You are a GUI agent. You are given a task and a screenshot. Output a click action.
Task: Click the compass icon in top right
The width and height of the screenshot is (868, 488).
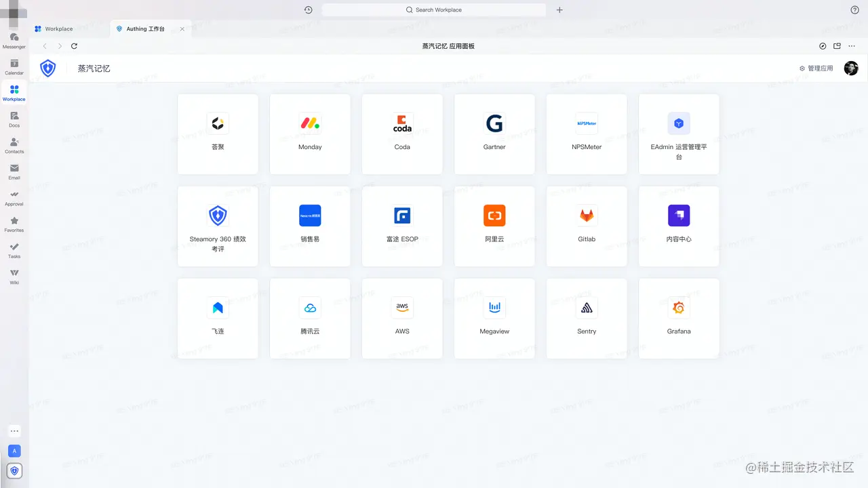(823, 46)
